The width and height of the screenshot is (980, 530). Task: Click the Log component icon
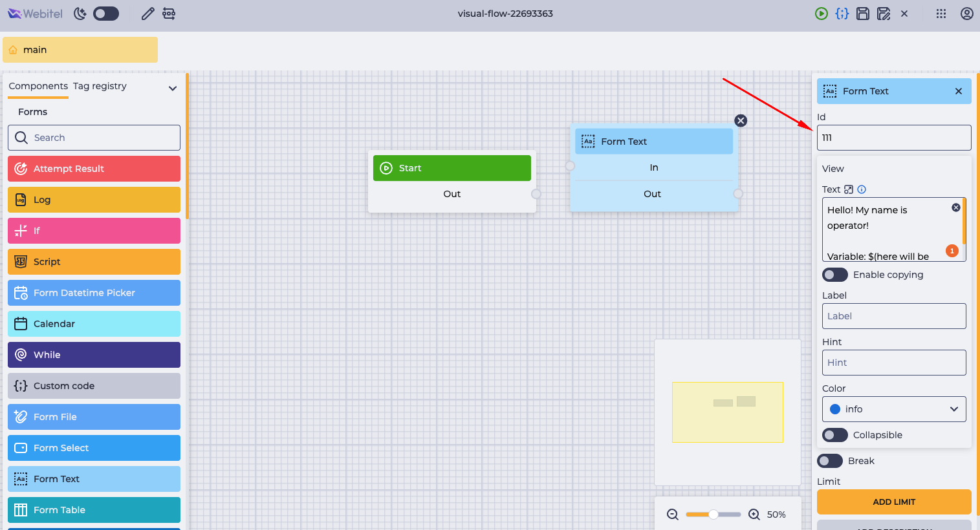(x=21, y=200)
